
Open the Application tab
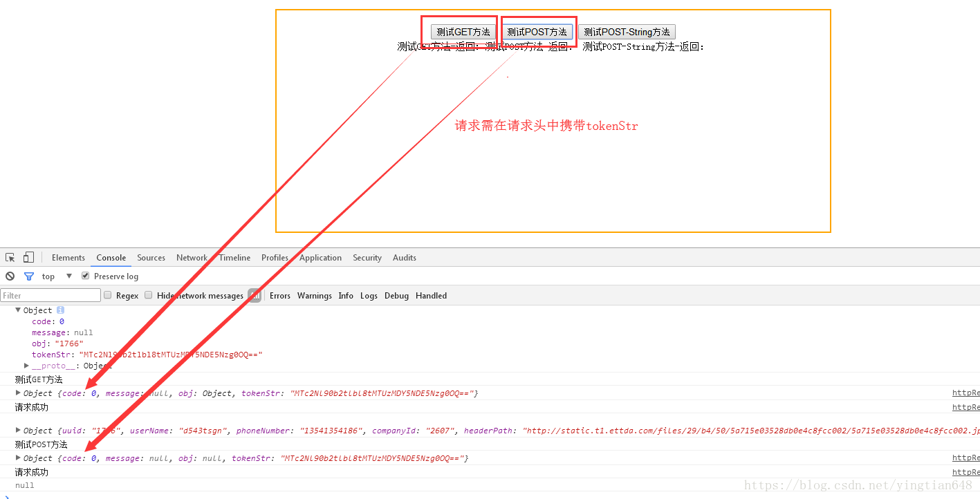[320, 258]
